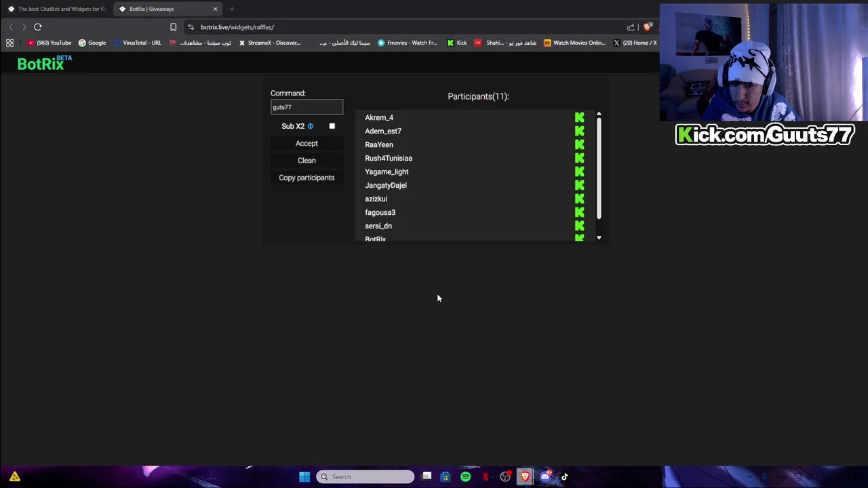Click the Participants(11) heading
The height and width of the screenshot is (488, 868).
coord(478,96)
